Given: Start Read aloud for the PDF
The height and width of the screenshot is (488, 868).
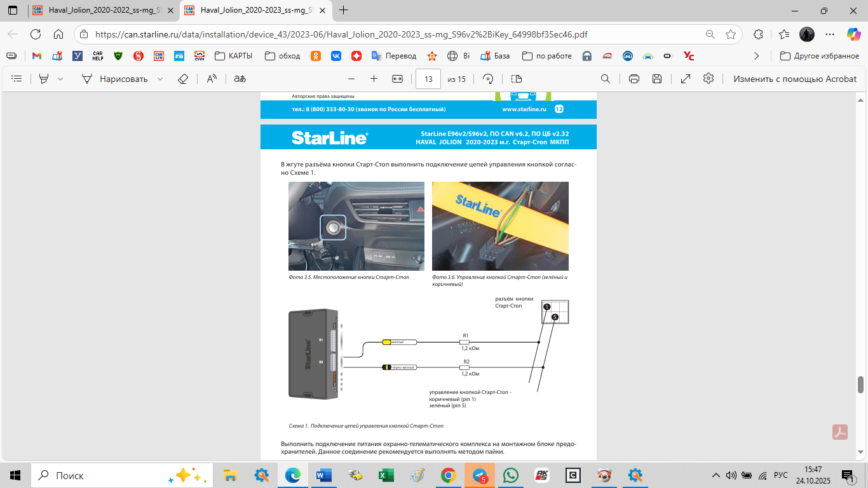Looking at the screenshot, I should 212,79.
